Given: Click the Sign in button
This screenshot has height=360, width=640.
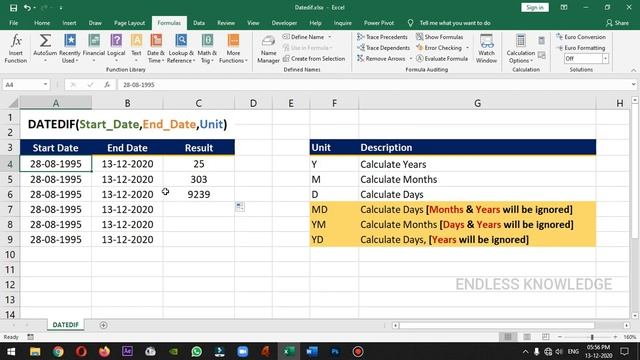Looking at the screenshot, I should click(535, 7).
